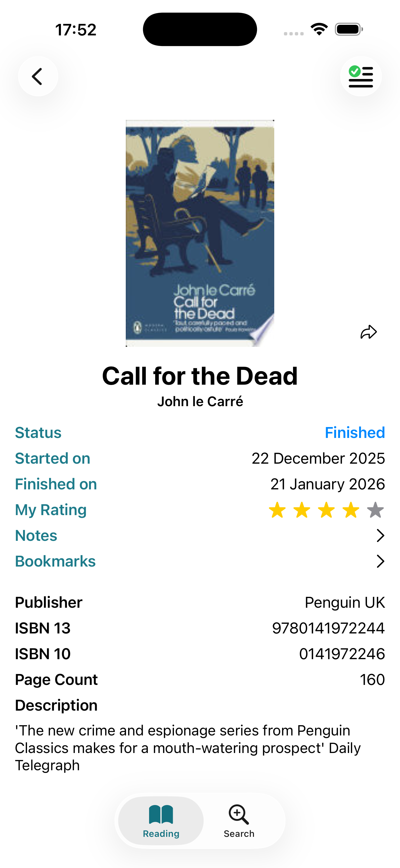The image size is (400, 868).
Task: Tap the Wi-Fi icon in status bar
Action: click(x=319, y=29)
